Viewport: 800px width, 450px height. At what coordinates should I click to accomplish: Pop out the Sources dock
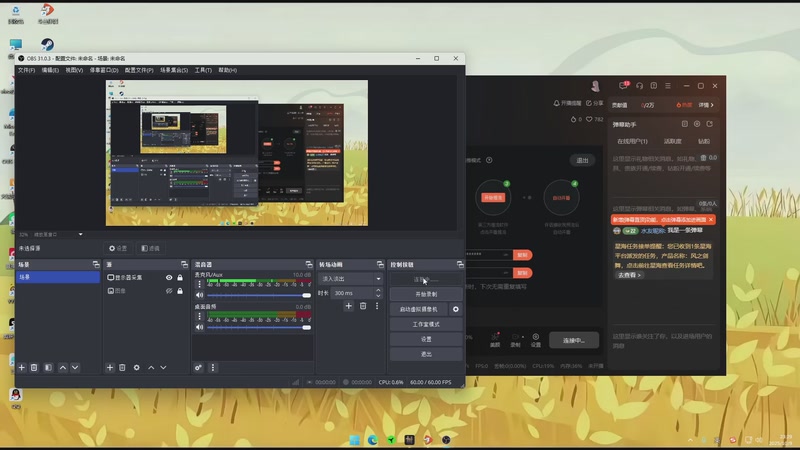click(x=184, y=264)
